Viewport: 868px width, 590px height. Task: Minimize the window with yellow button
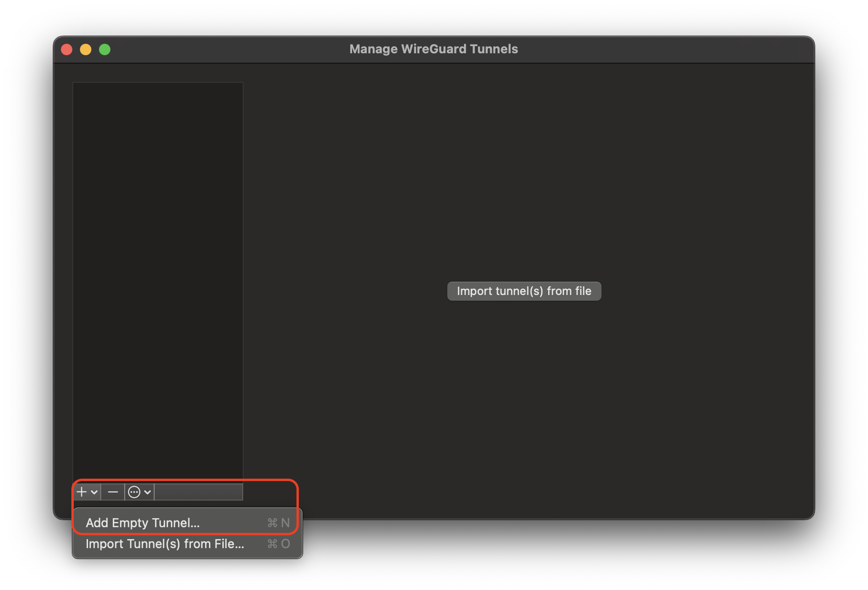(86, 49)
